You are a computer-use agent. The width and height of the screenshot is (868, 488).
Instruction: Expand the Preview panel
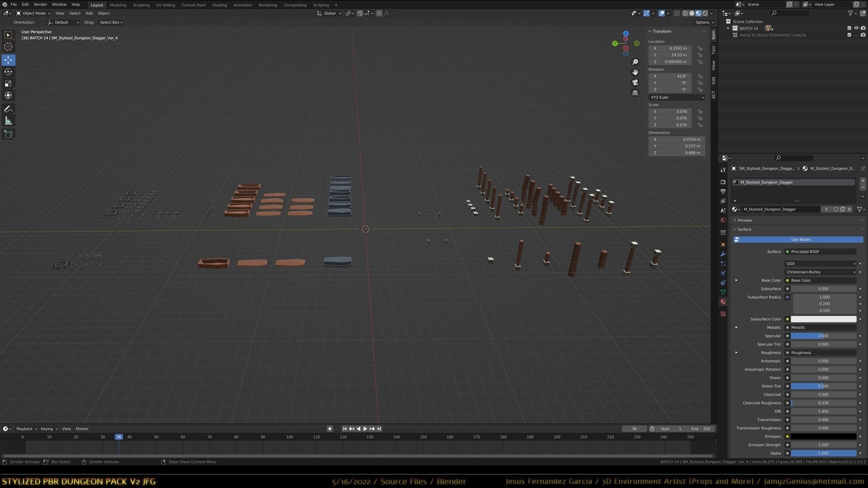coord(744,221)
